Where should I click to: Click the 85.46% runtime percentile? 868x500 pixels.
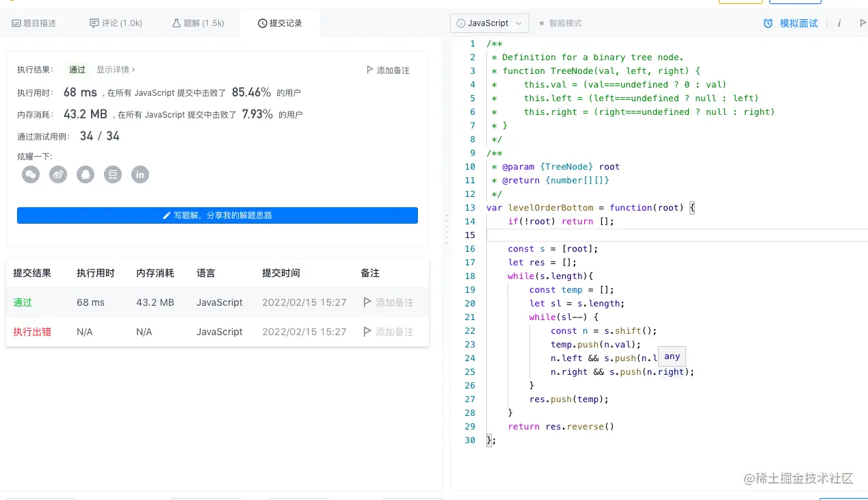pos(252,92)
